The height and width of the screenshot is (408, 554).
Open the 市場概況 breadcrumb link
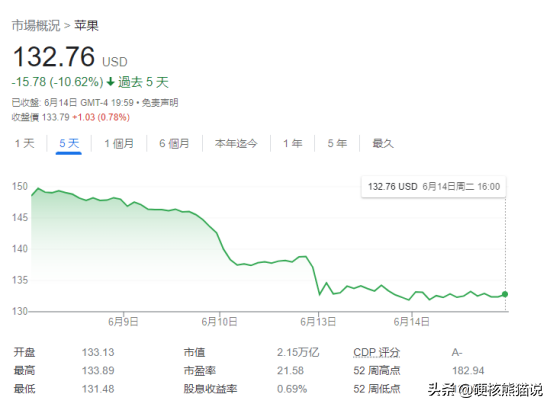pyautogui.click(x=36, y=26)
